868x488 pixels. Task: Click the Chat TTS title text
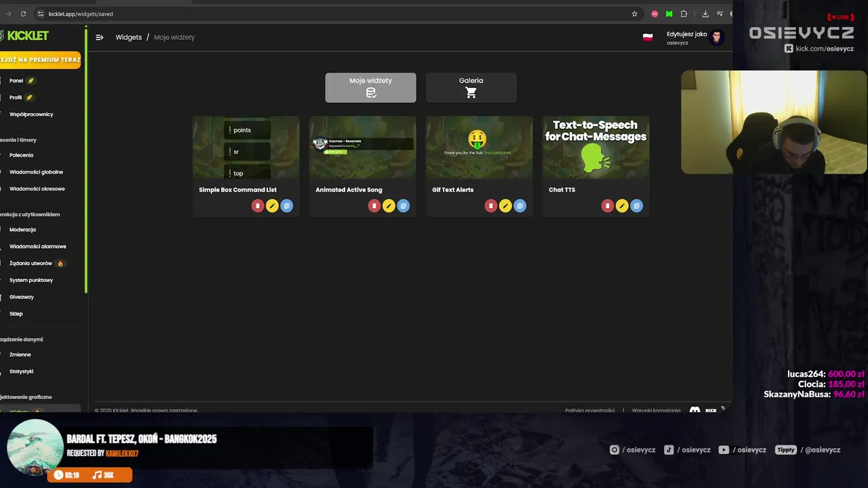pos(562,190)
